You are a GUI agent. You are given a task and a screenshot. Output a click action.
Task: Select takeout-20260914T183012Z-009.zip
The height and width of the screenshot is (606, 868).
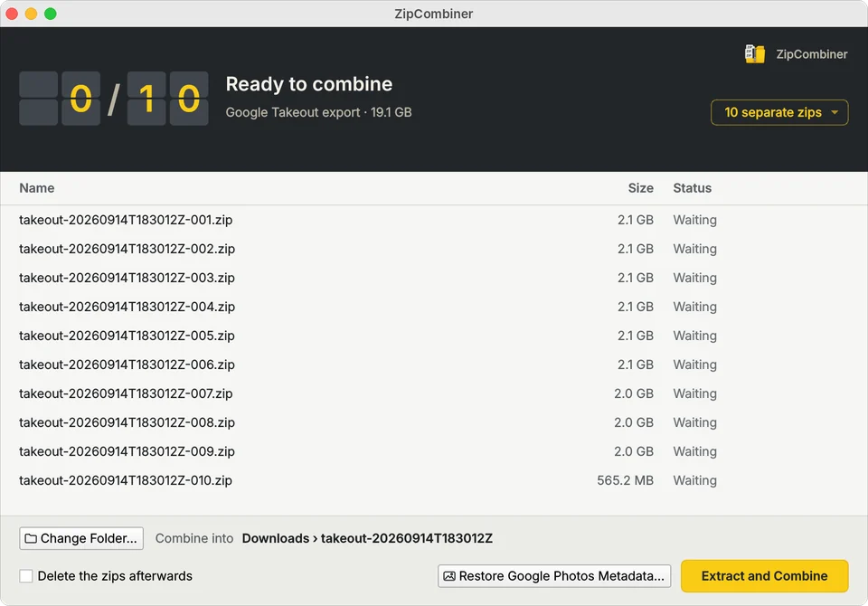pyautogui.click(x=434, y=451)
